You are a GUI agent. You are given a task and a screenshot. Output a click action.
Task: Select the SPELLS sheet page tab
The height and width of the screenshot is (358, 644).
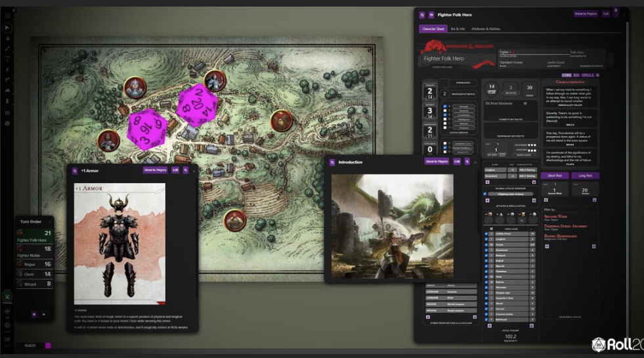[x=588, y=76]
